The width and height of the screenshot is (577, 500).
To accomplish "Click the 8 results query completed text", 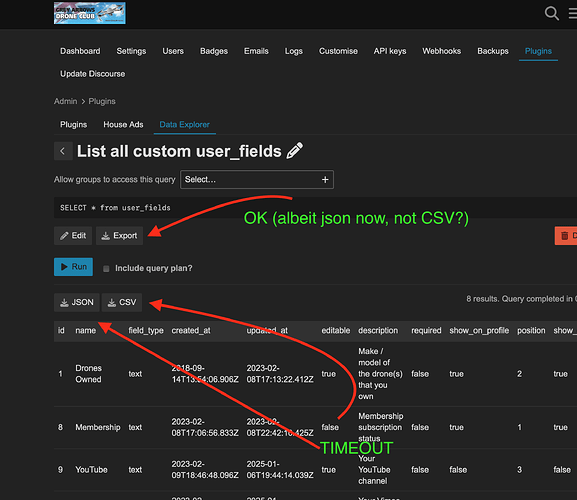I will coord(521,299).
